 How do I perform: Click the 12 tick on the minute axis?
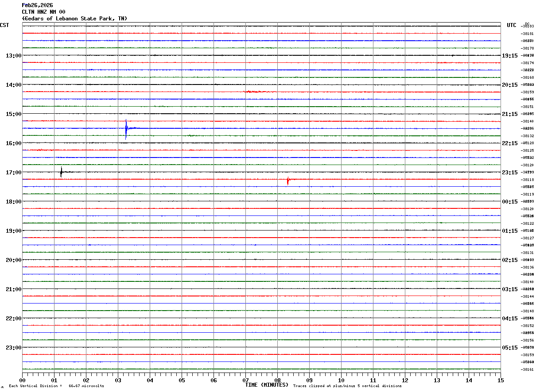coord(405,380)
